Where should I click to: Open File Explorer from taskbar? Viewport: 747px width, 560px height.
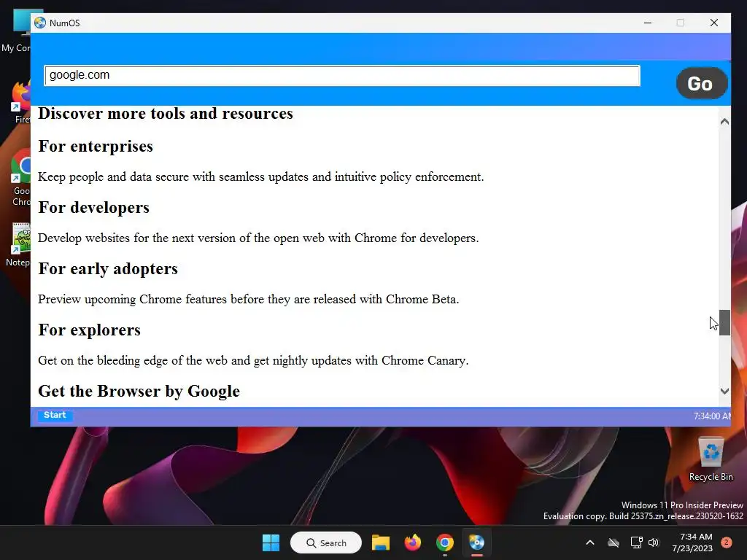(381, 542)
